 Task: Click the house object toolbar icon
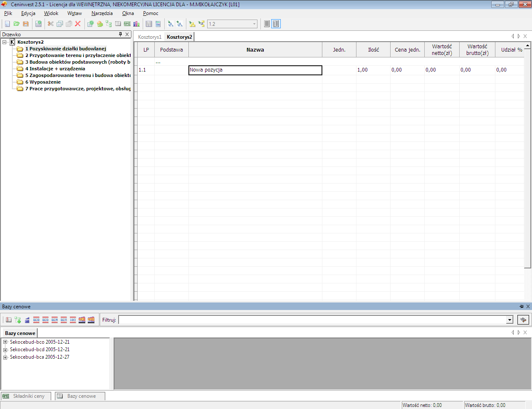tap(100, 24)
